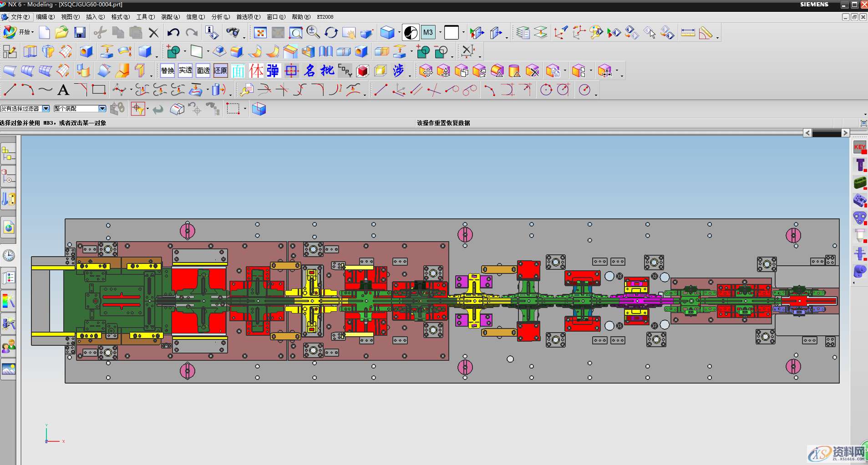868x465 pixels.
Task: Click the white background color swatch
Action: (452, 33)
